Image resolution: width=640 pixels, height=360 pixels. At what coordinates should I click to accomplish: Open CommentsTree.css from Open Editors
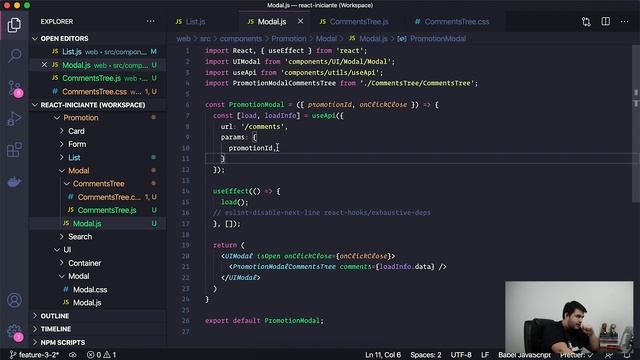pyautogui.click(x=98, y=91)
